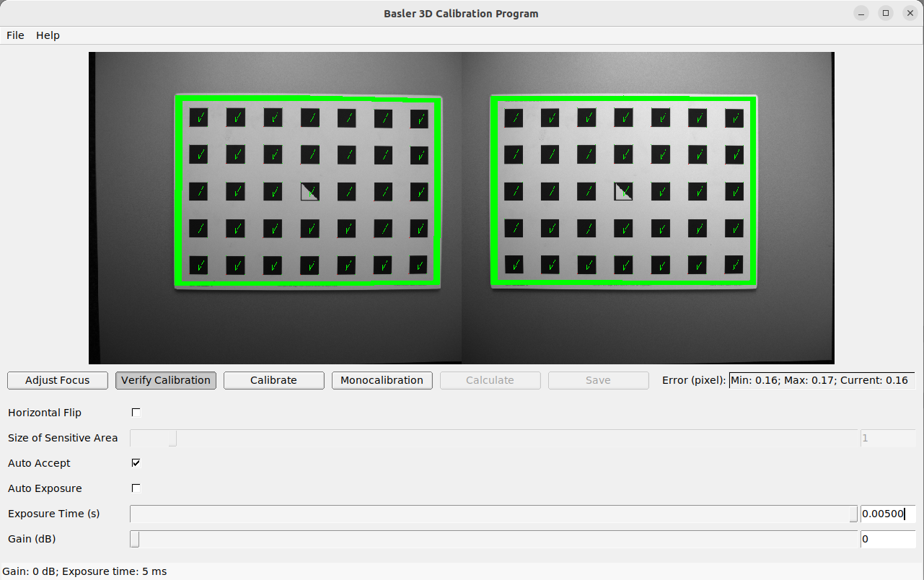Click into the Gain value field

(886, 540)
